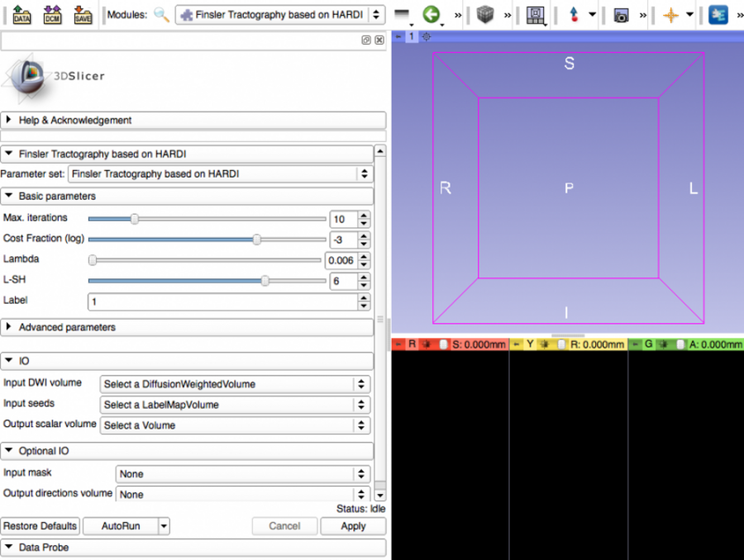Screen dimensions: 744x560
Task: Open the Modules selector dropdown
Action: [x=280, y=15]
